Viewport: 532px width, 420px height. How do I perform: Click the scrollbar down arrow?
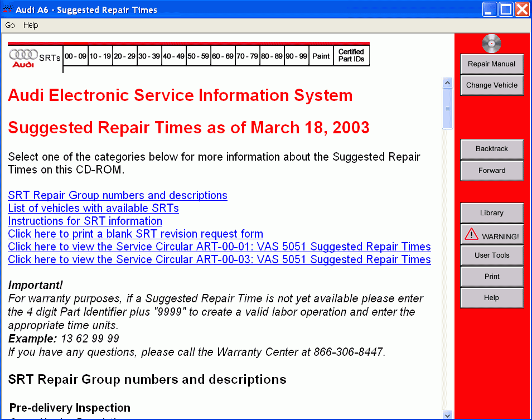[448, 415]
